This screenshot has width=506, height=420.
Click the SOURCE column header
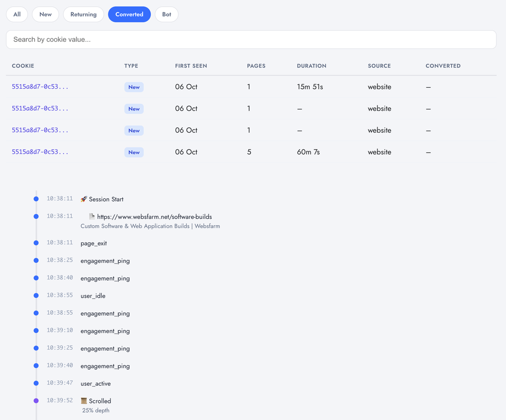(379, 66)
